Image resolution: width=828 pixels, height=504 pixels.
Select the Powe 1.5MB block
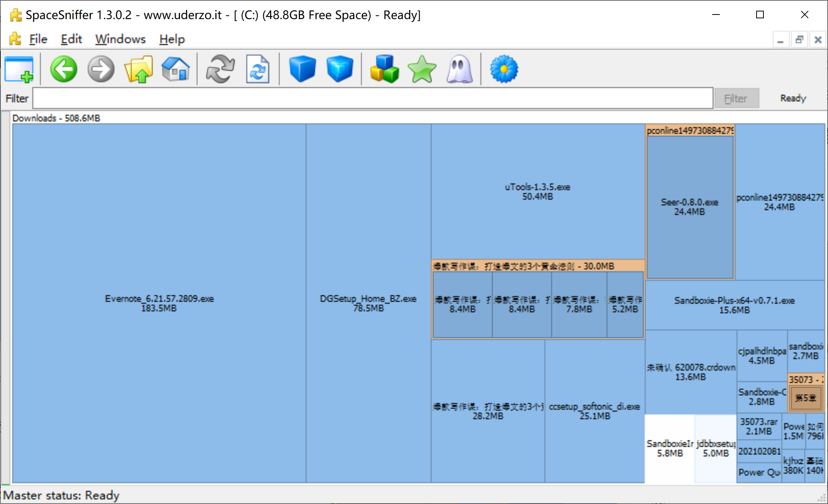point(794,431)
